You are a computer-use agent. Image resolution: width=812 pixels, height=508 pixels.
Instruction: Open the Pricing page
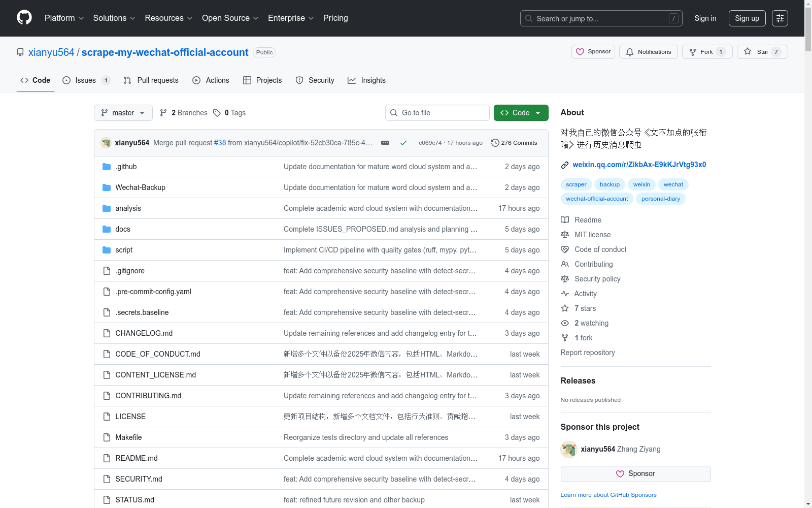coord(335,18)
